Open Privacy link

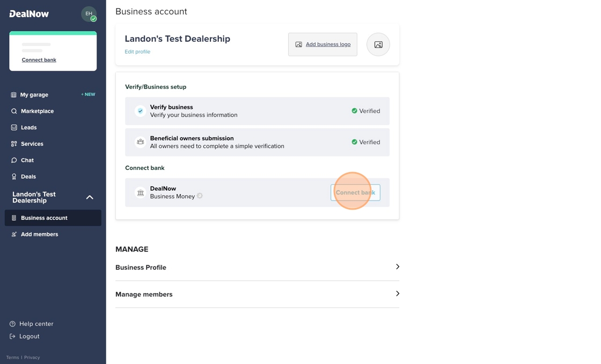[32, 358]
